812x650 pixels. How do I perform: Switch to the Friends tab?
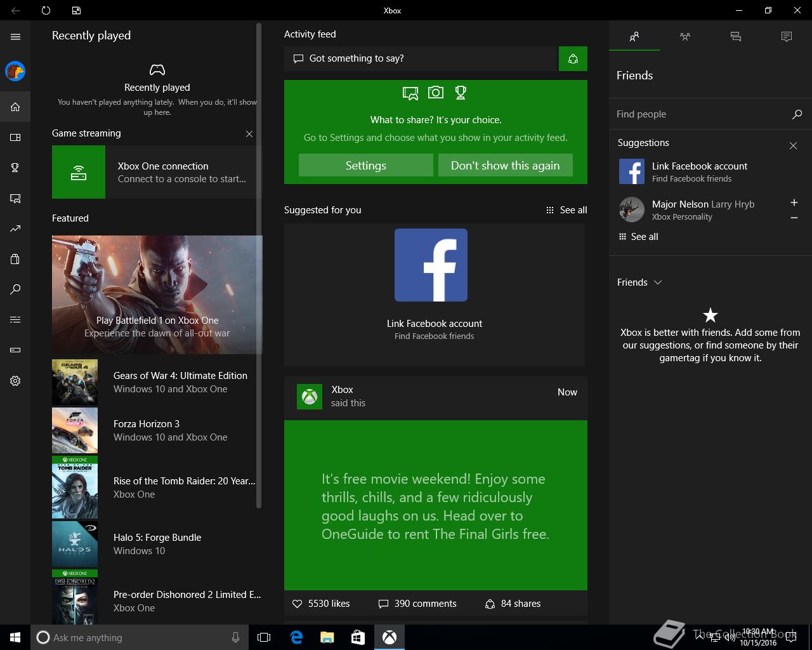634,37
